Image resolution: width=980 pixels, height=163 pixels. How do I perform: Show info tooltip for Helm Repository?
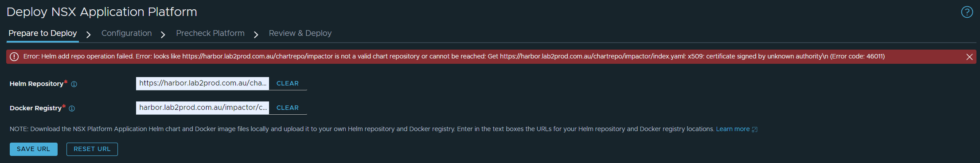click(74, 84)
